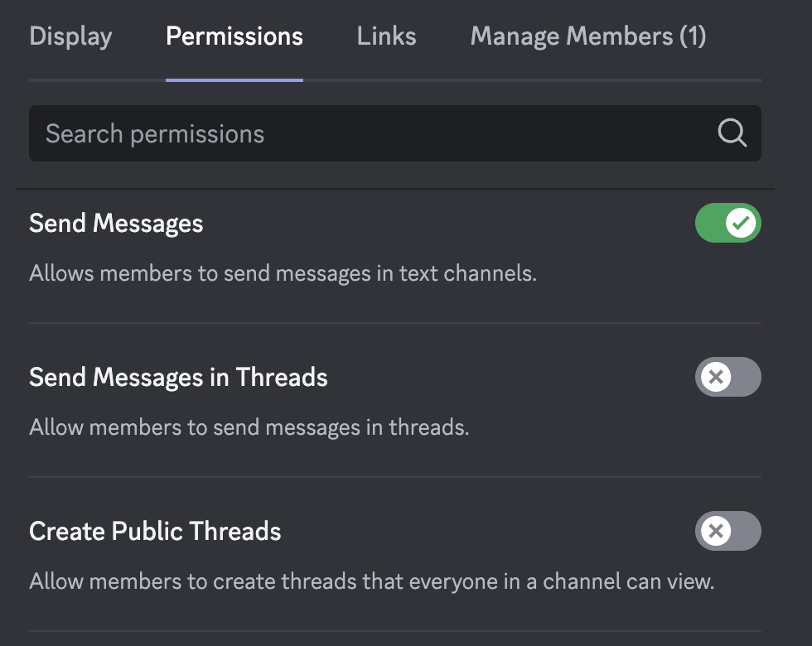Click the description about threads everyone can view
This screenshot has height=646, width=812.
372,581
